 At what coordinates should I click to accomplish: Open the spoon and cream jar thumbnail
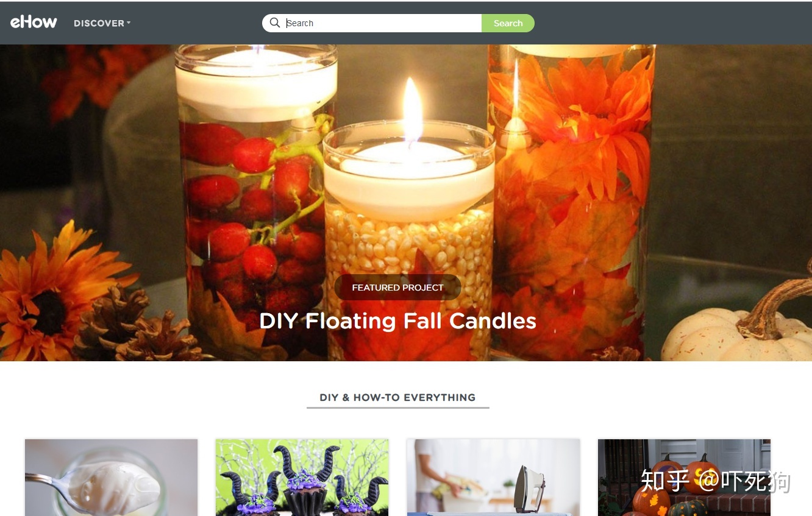pos(111,478)
